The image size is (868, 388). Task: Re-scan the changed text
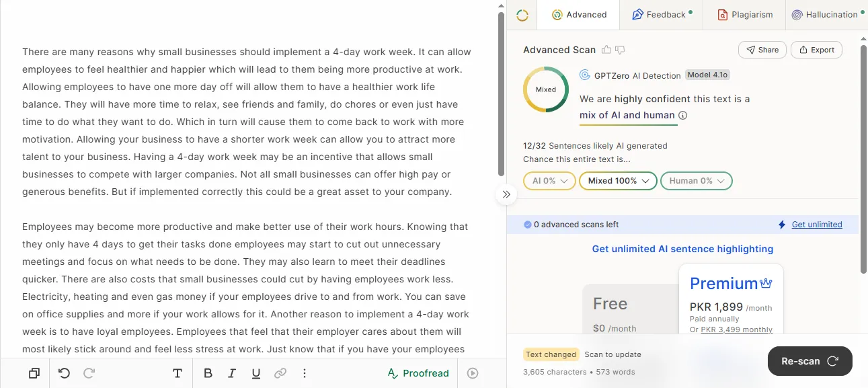(810, 361)
